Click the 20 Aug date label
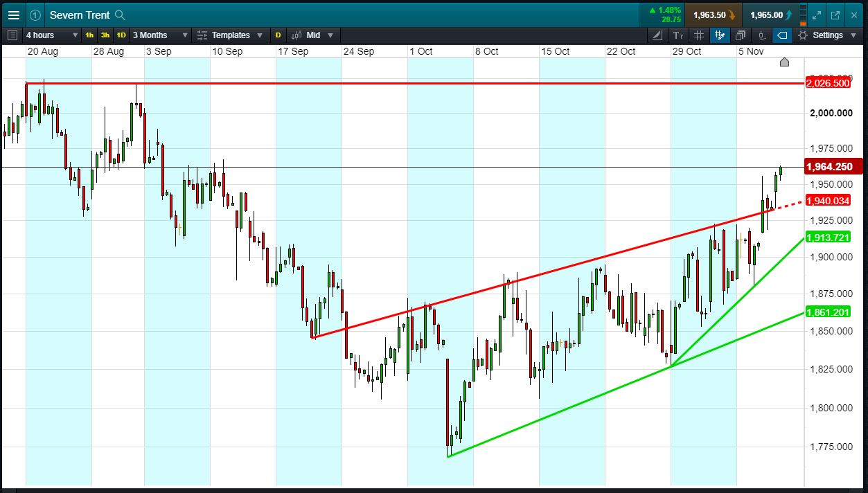Screen dimensions: 868x493 (42, 51)
